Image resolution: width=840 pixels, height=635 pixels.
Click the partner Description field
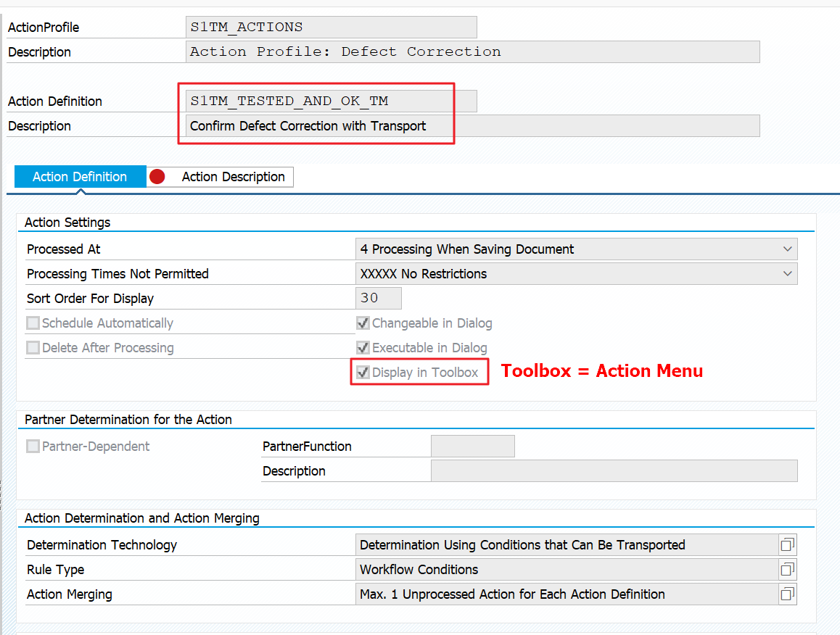(x=614, y=471)
